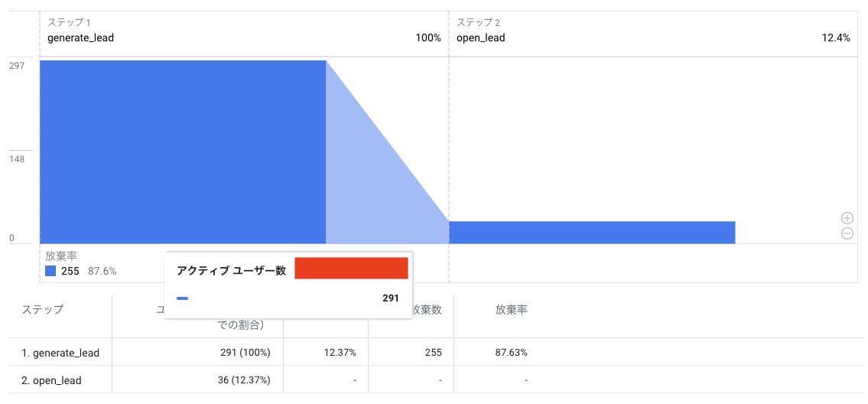Select the generate_lead funnel bar
This screenshot has width=868, height=404.
[182, 151]
